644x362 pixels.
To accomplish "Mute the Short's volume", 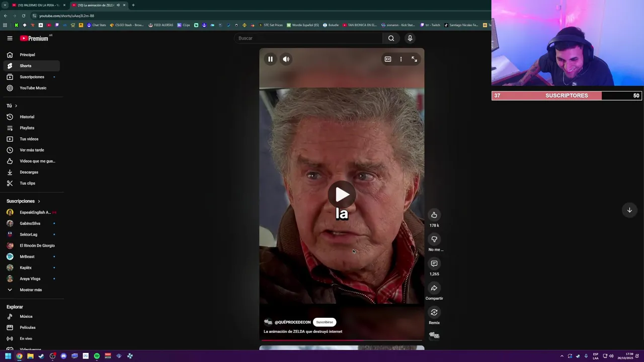I will [x=286, y=59].
